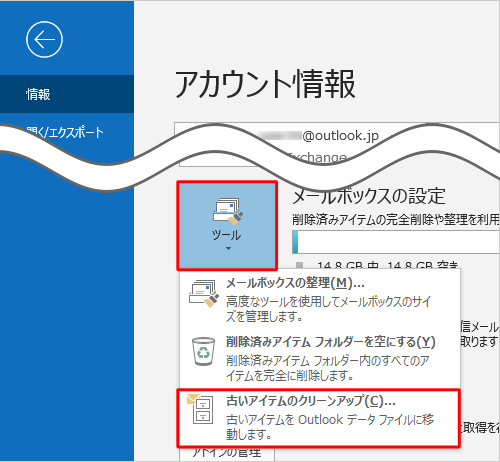Click the アカウント情報 title text
The width and height of the screenshot is (500, 462).
(265, 84)
